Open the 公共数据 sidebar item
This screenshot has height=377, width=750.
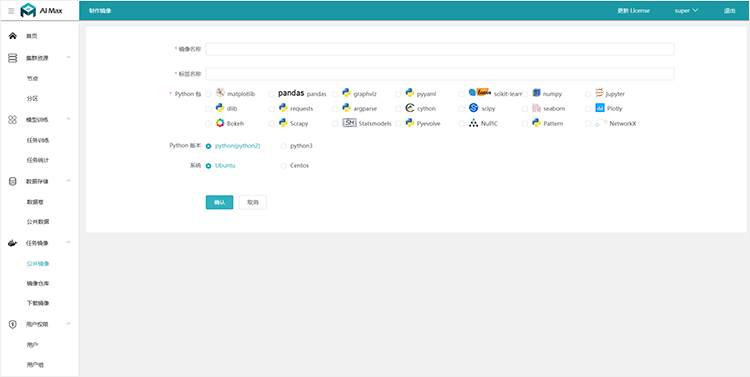click(x=38, y=222)
